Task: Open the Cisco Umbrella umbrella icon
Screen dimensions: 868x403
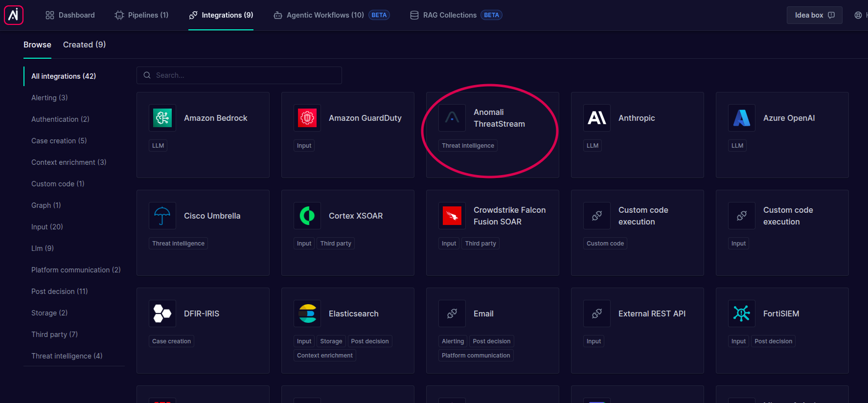Action: click(x=162, y=216)
